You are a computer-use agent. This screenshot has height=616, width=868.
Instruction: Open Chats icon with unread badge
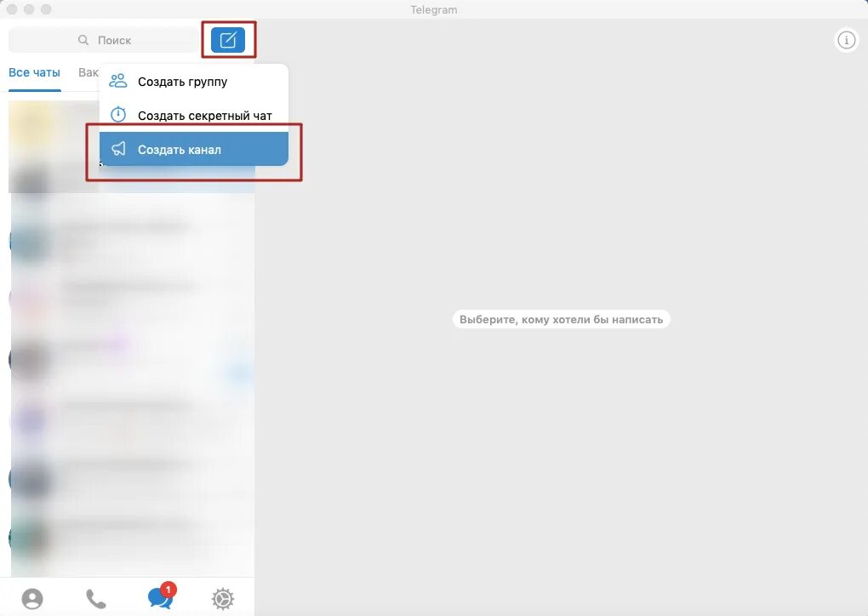click(161, 596)
